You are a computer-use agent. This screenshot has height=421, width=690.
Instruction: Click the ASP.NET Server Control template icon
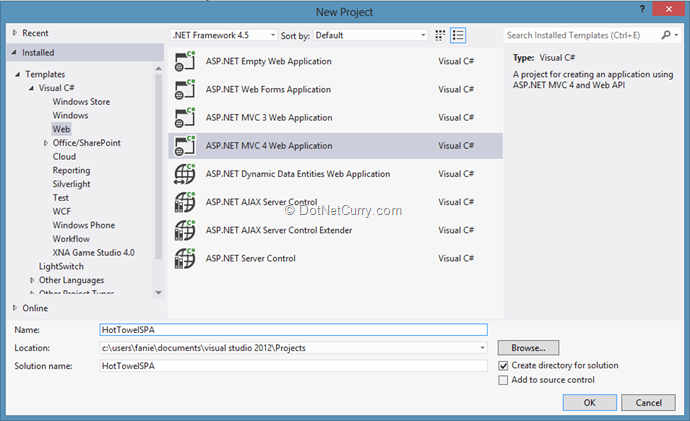pyautogui.click(x=185, y=258)
